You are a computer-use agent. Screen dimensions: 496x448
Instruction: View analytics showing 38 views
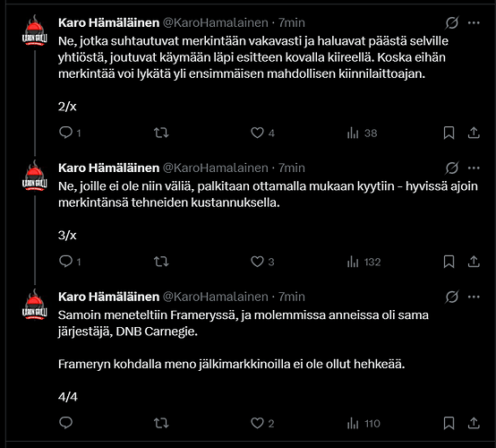[x=362, y=133]
